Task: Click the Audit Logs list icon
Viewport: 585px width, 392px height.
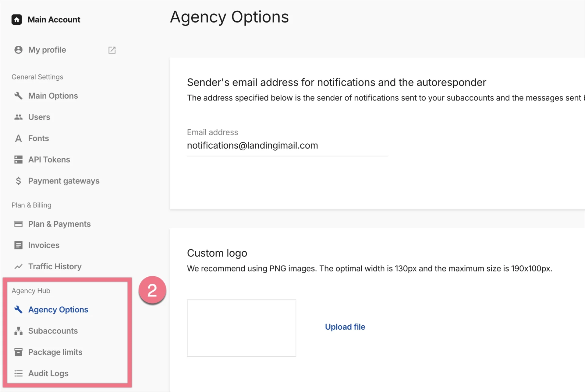Action: point(18,373)
